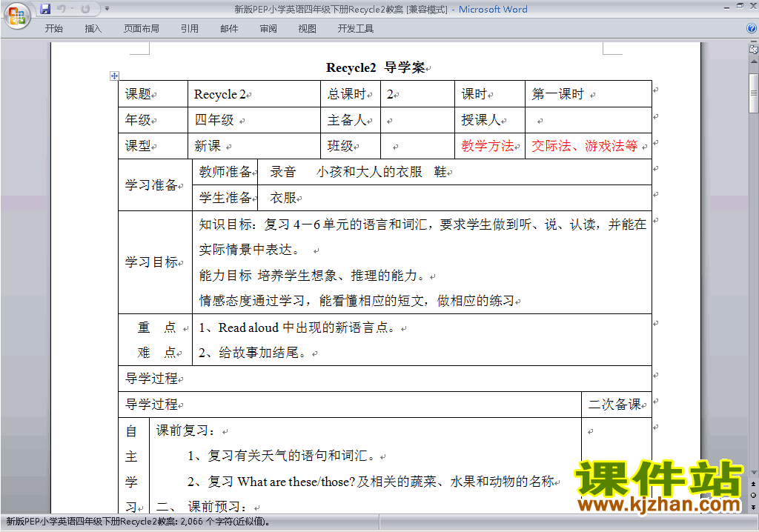Click the '二次备课' cell
This screenshot has height=532, width=759.
pos(617,405)
